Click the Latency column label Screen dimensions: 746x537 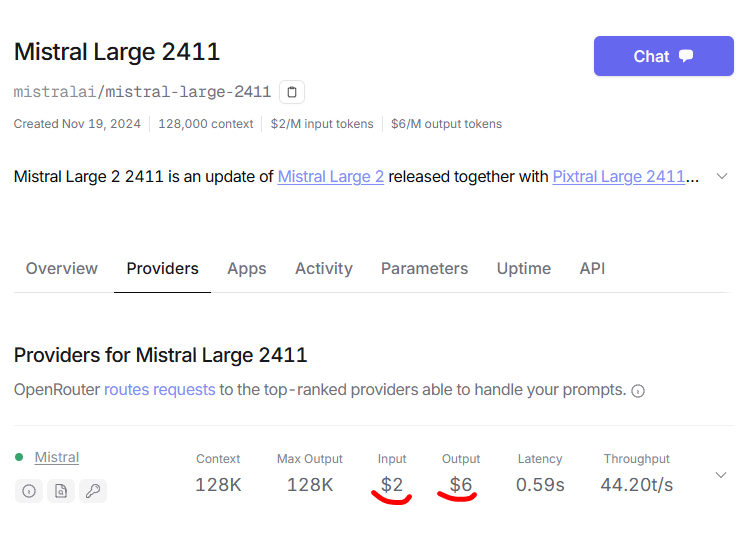click(x=540, y=459)
